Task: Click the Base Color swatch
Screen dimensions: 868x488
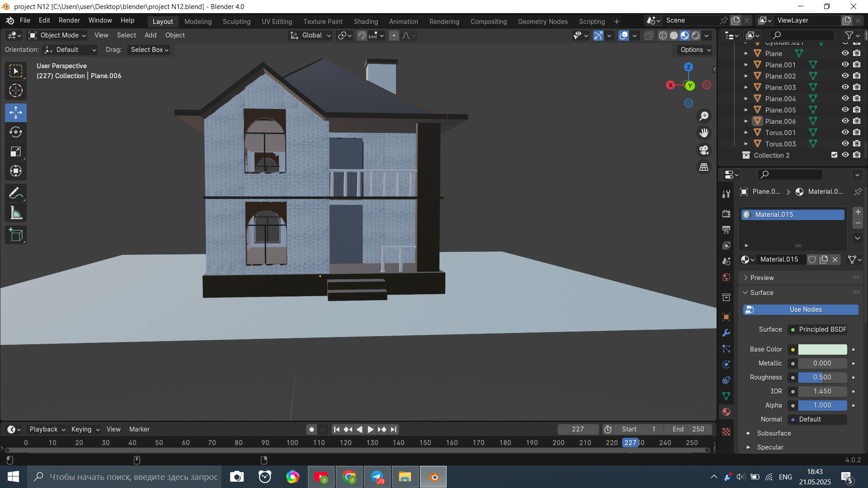Action: tap(822, 349)
